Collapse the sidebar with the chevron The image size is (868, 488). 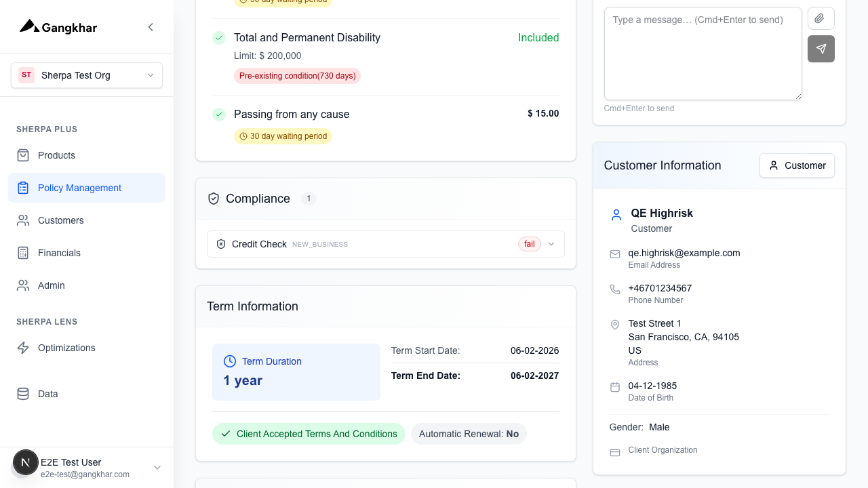(x=151, y=27)
